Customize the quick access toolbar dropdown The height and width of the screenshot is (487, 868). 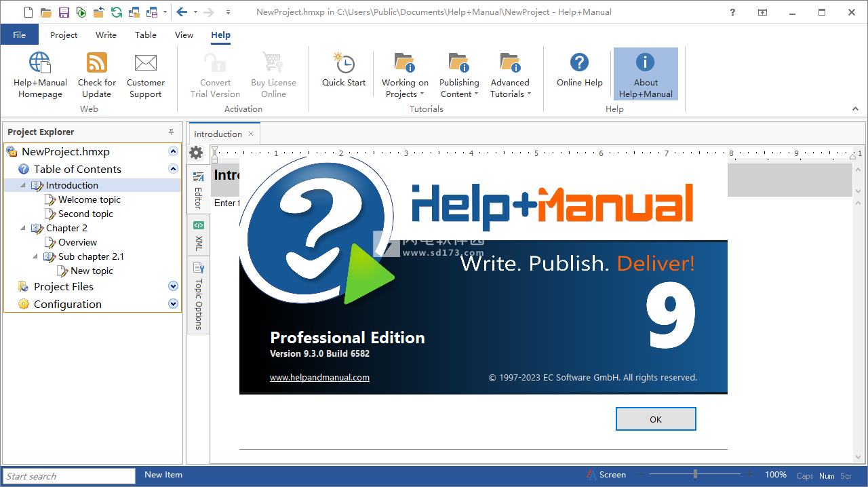click(x=228, y=12)
